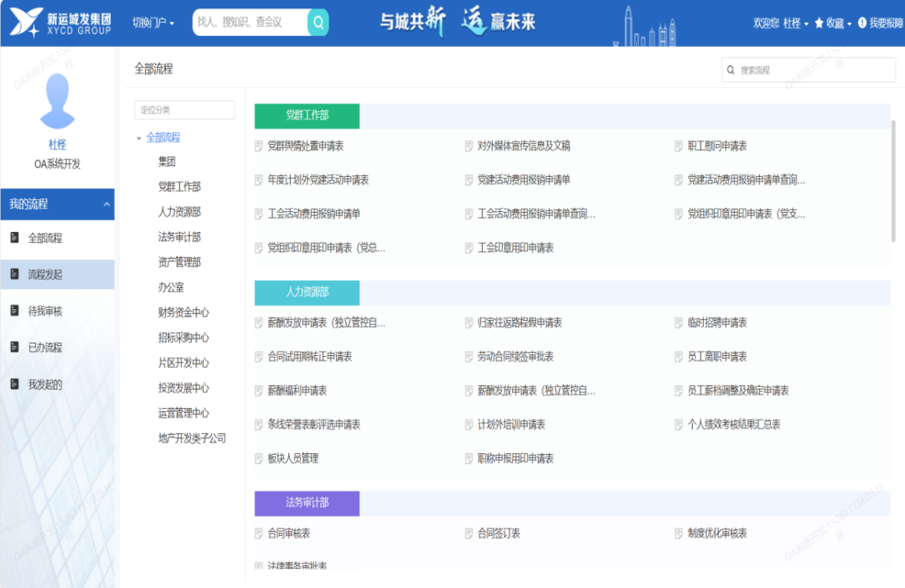Click the file icon beside 临时招聘申请表
The height and width of the screenshot is (588, 905).
[679, 322]
